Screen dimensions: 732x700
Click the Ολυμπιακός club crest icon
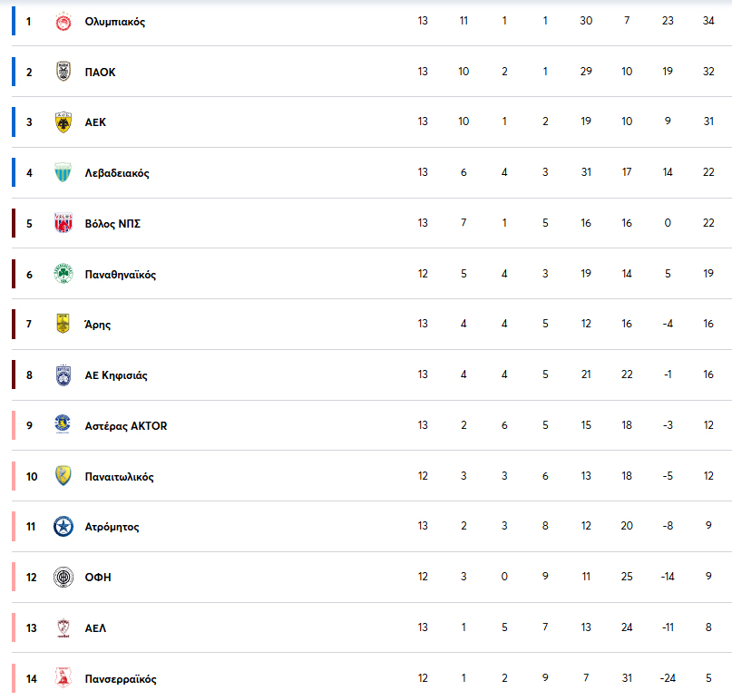pos(63,22)
